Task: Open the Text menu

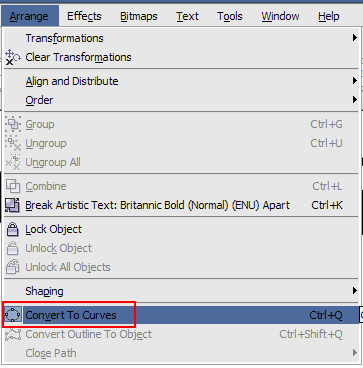Action: click(188, 16)
